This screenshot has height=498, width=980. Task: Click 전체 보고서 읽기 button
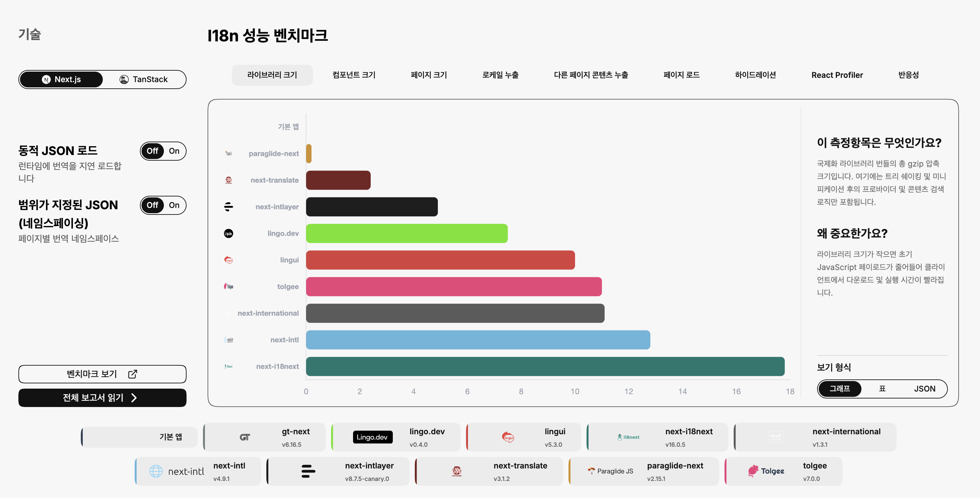pos(102,397)
